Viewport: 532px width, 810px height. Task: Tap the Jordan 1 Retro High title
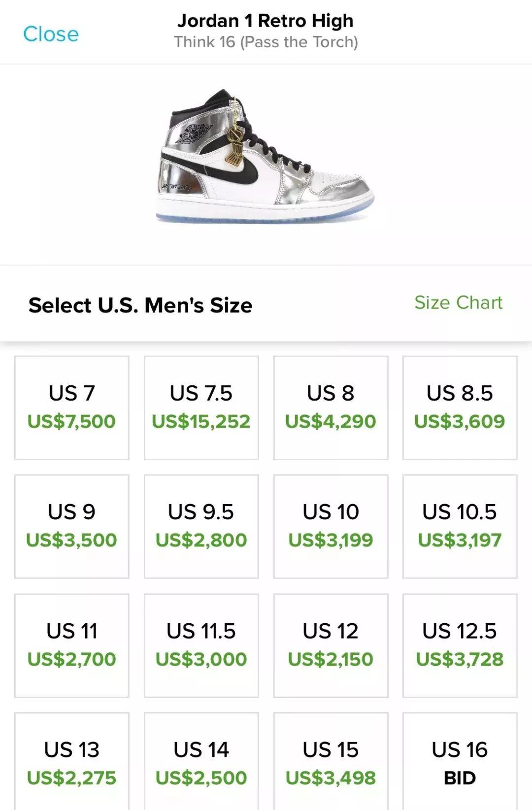click(266, 21)
